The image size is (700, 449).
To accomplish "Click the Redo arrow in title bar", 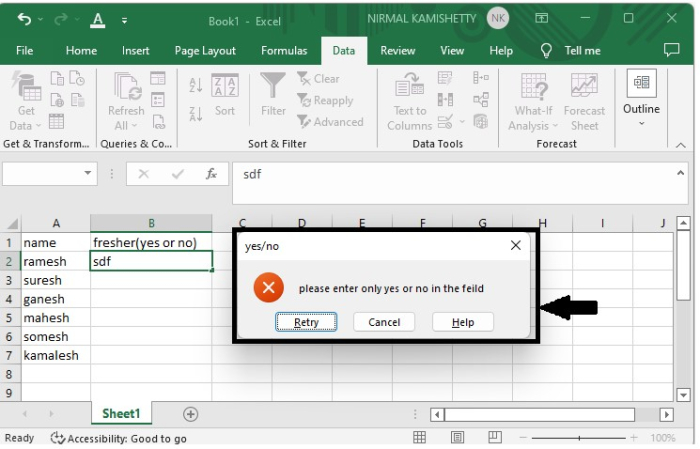I will pyautogui.click(x=61, y=19).
